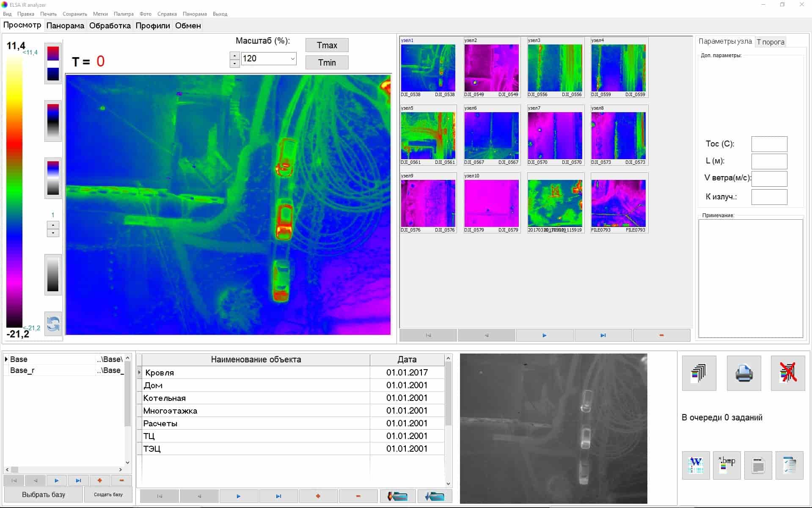
Task: Switch to the Обработка tab
Action: [x=110, y=25]
